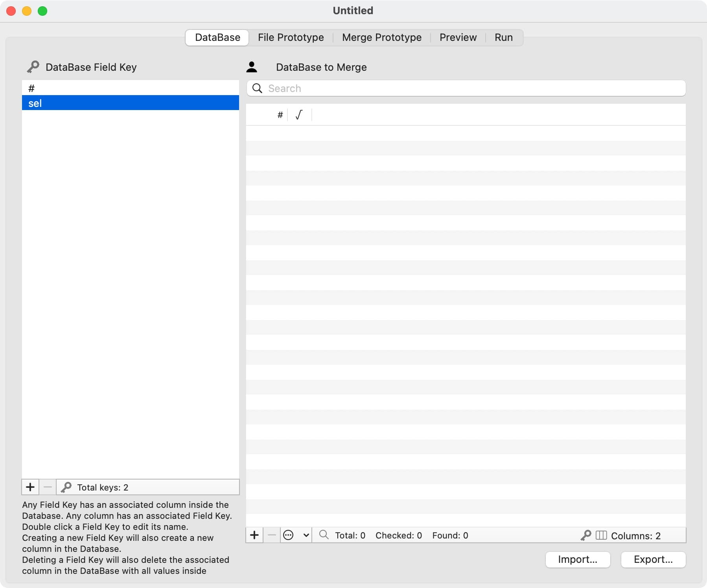Click the person icon beside DataBase to Merge
Image resolution: width=707 pixels, height=588 pixels.
(x=252, y=67)
